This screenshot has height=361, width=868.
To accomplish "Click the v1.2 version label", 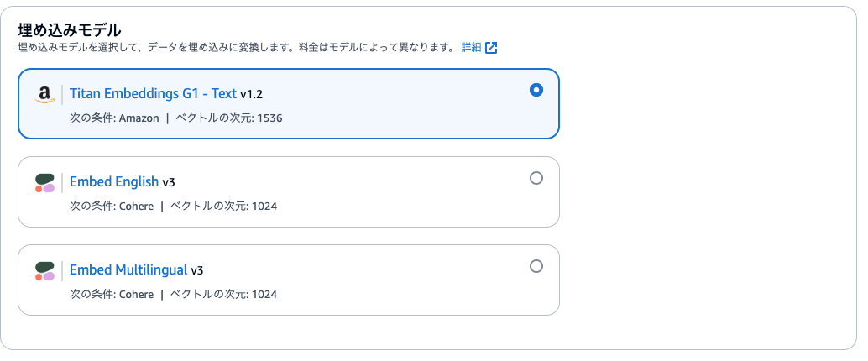I will (x=251, y=95).
